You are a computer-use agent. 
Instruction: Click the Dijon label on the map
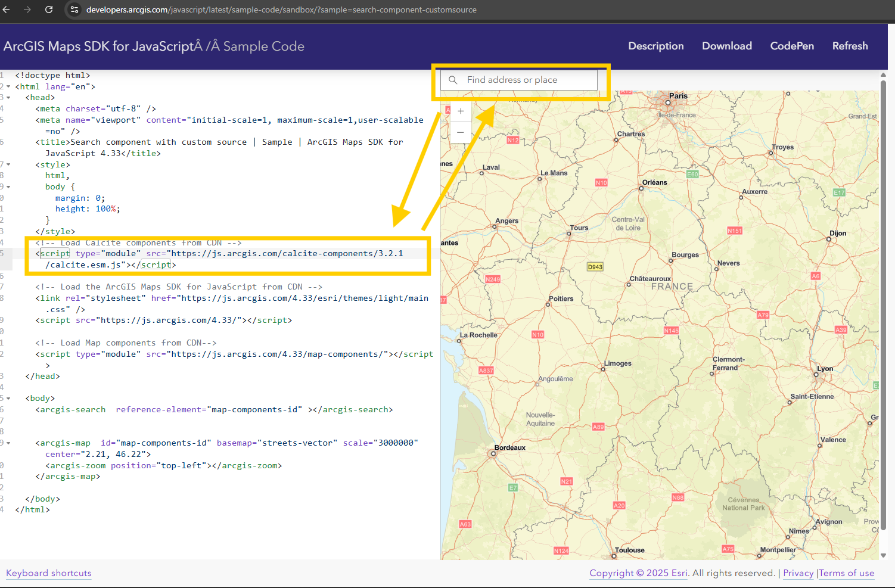(x=838, y=234)
